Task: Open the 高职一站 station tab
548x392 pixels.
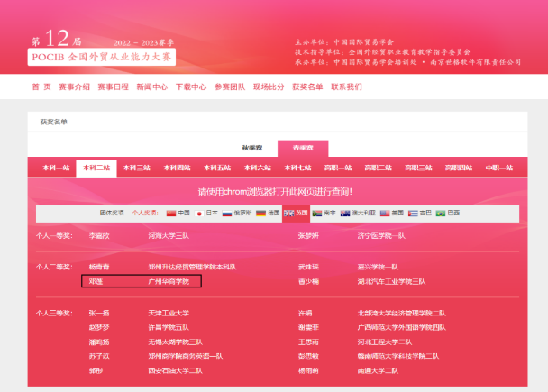Action: (337, 168)
